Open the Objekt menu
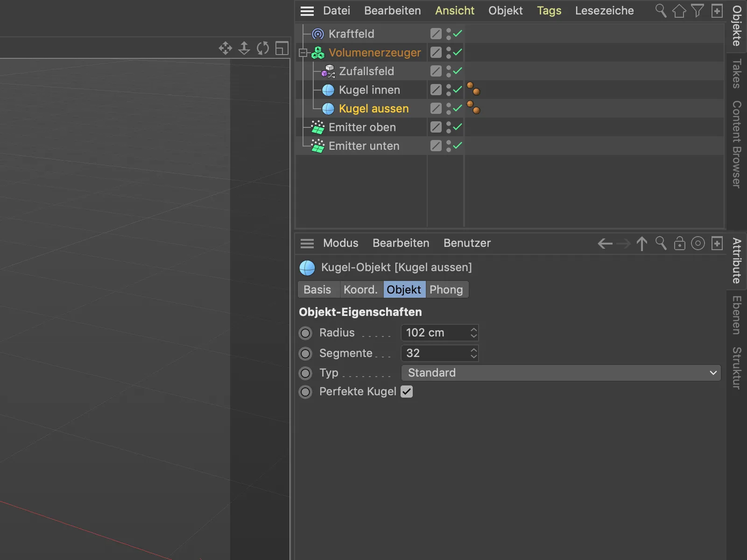The image size is (747, 560). [x=506, y=11]
